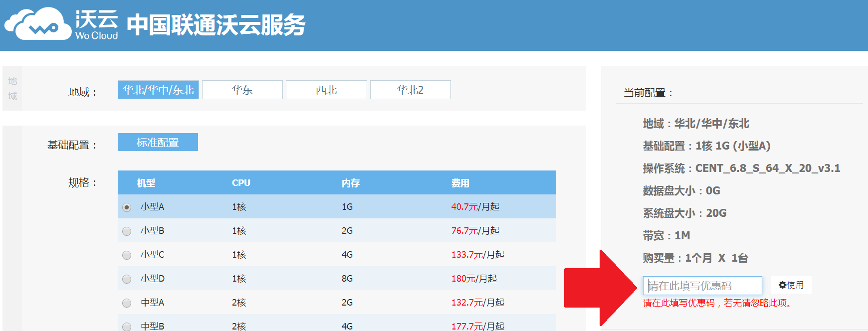Click the 180元/月起 price

pyautogui.click(x=474, y=278)
